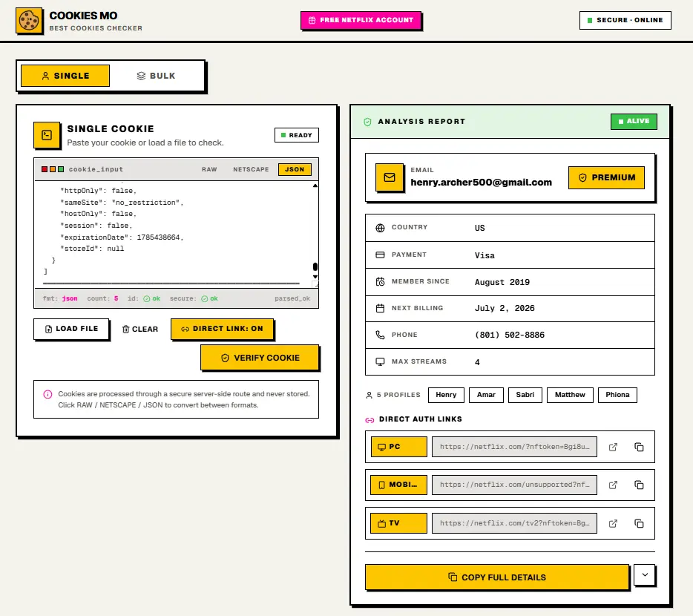Click the Alive status badge

click(634, 121)
